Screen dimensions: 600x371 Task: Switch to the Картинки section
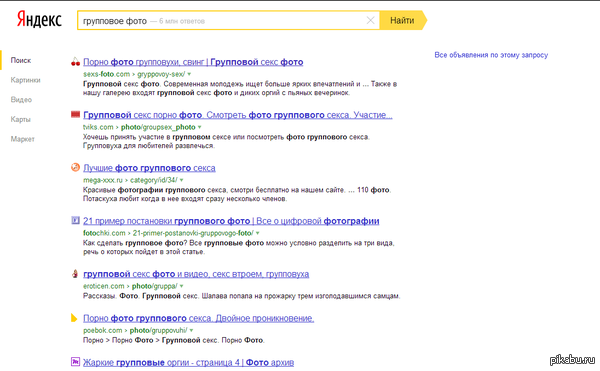point(25,80)
